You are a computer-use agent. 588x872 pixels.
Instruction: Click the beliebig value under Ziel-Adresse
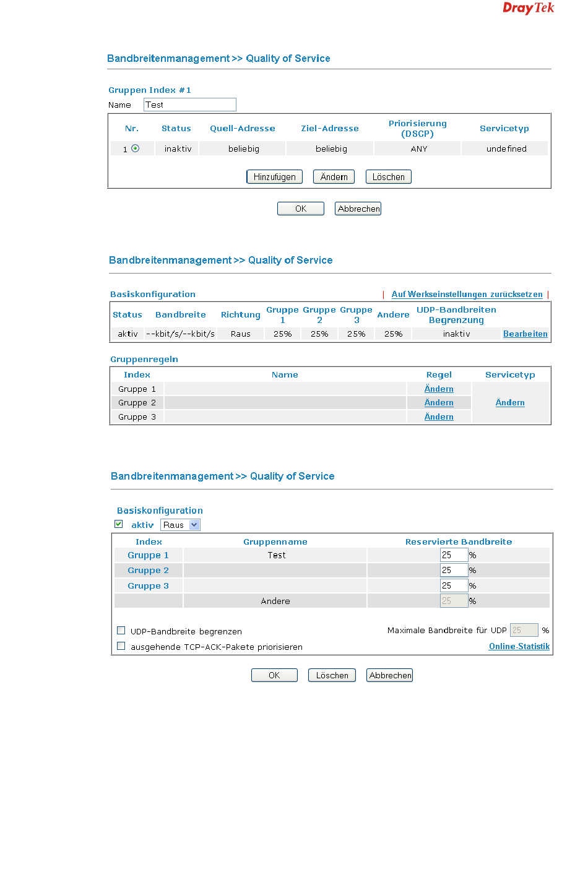tap(331, 149)
